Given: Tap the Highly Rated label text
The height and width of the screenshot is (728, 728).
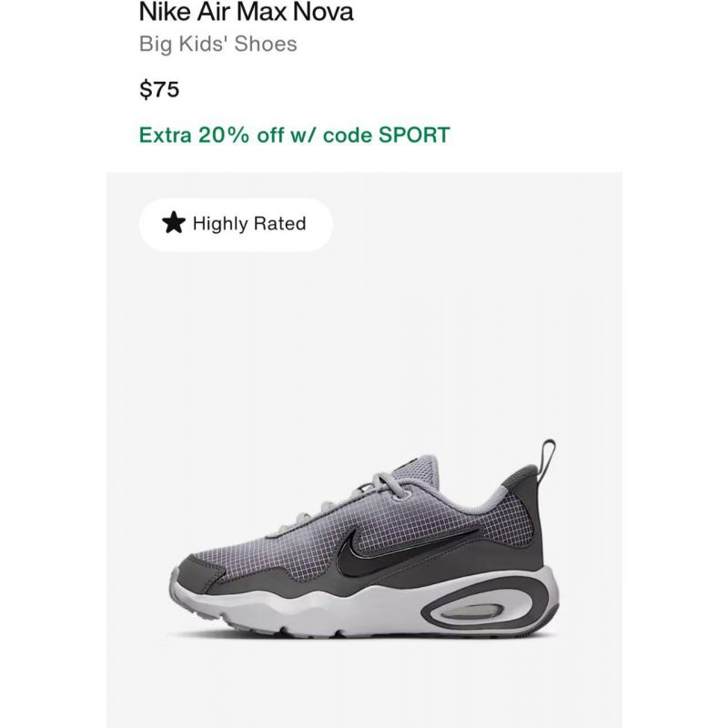Looking at the screenshot, I should pyautogui.click(x=249, y=224).
